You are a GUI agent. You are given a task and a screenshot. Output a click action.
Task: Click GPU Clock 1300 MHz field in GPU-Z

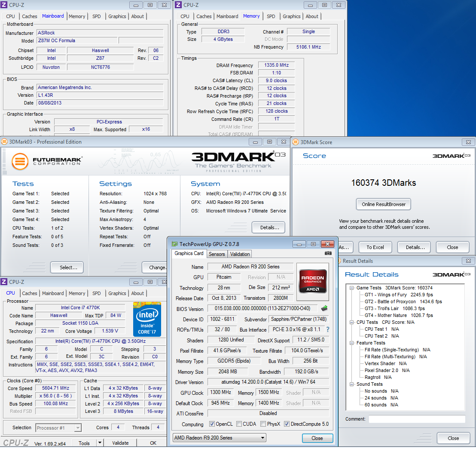point(221,392)
